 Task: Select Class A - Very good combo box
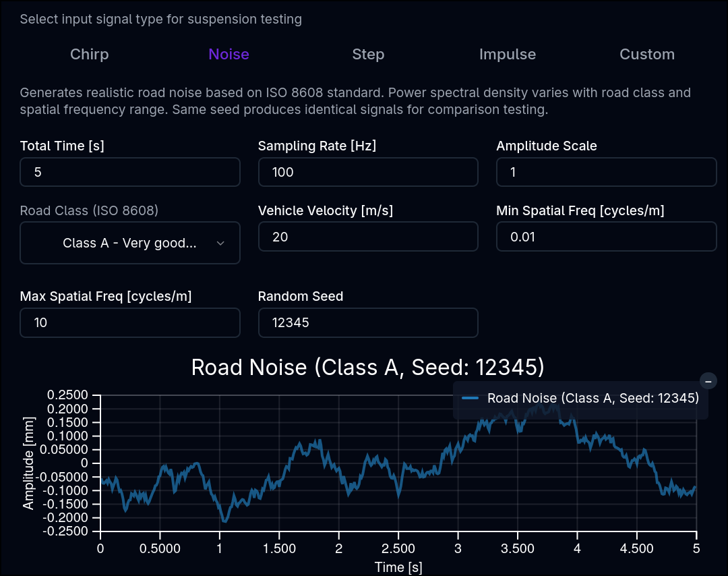click(130, 243)
